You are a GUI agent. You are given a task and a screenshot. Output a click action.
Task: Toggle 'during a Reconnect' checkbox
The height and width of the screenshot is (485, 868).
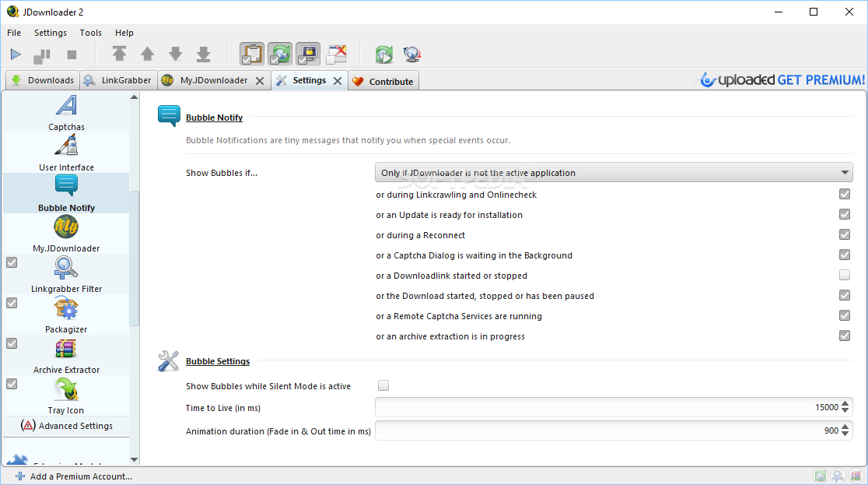pyautogui.click(x=844, y=234)
